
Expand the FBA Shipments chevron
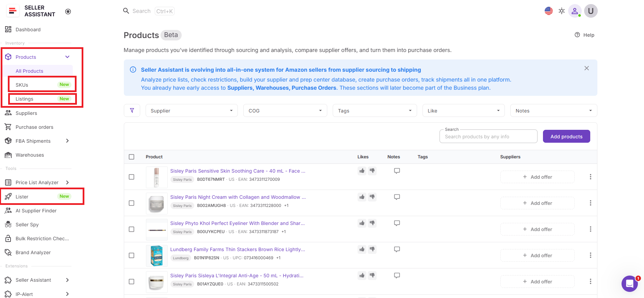67,141
